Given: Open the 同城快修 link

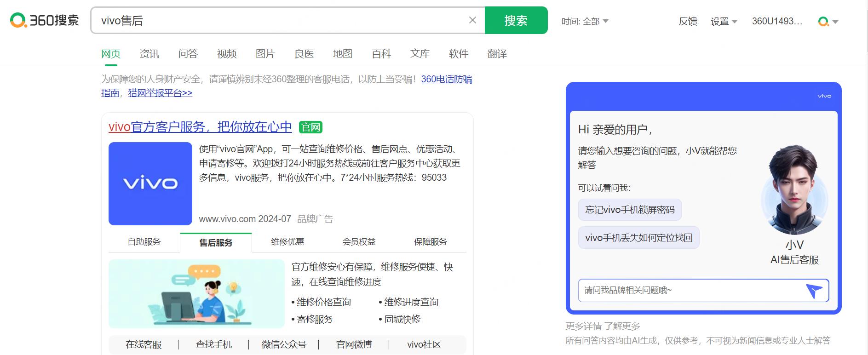Looking at the screenshot, I should [x=402, y=319].
